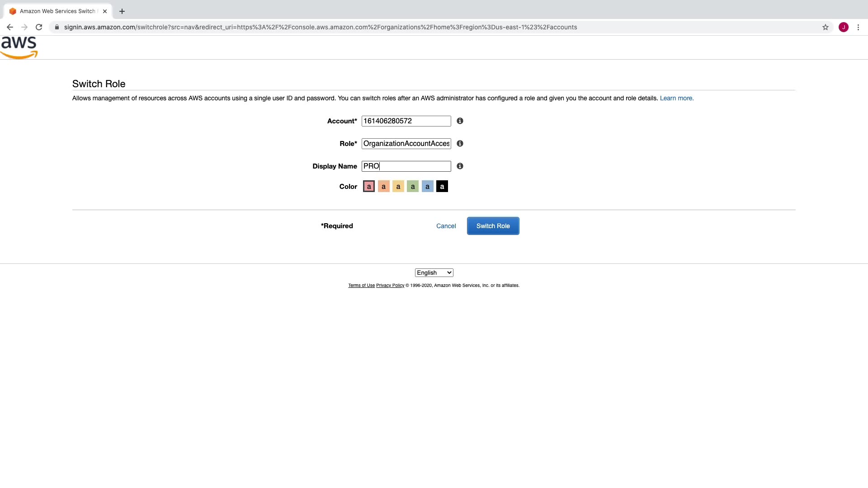Click the Display Name info icon

click(460, 166)
